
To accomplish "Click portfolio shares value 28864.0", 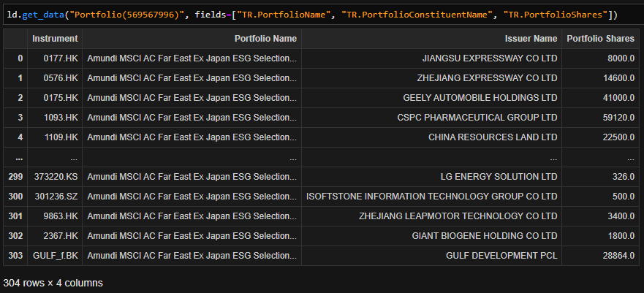I will tap(618, 255).
